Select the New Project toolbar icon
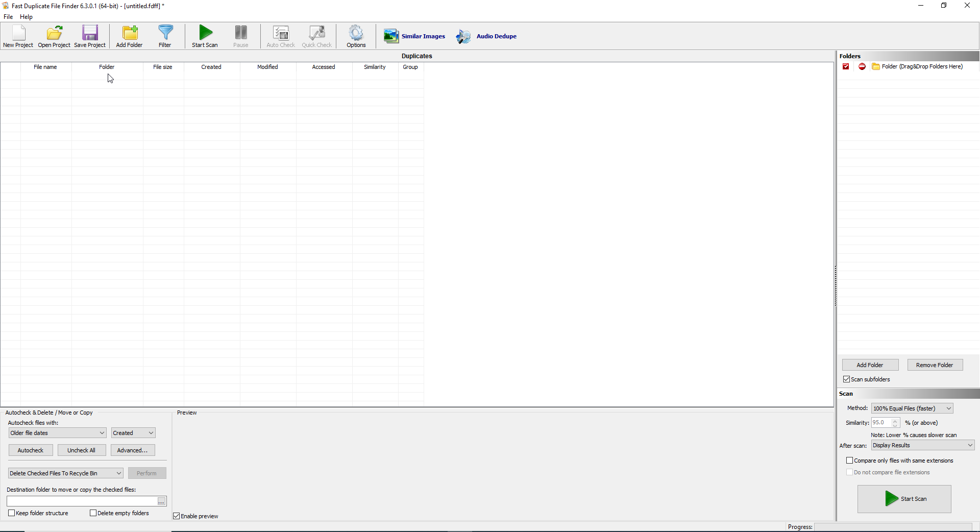Viewport: 980px width, 532px height. [18, 36]
